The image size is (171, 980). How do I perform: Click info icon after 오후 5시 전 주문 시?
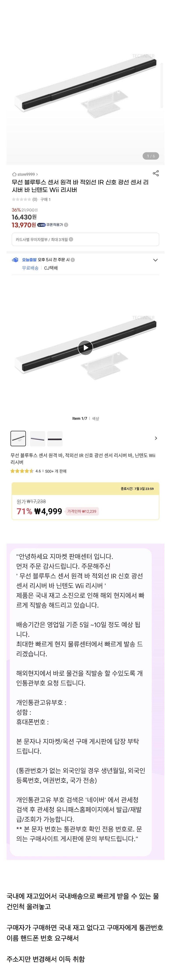coord(73,260)
